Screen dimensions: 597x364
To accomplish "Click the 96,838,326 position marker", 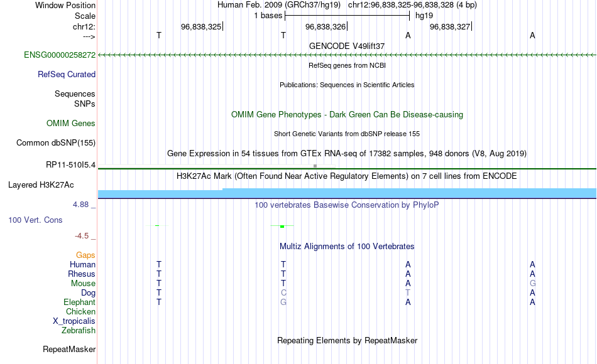I will tap(326, 26).
